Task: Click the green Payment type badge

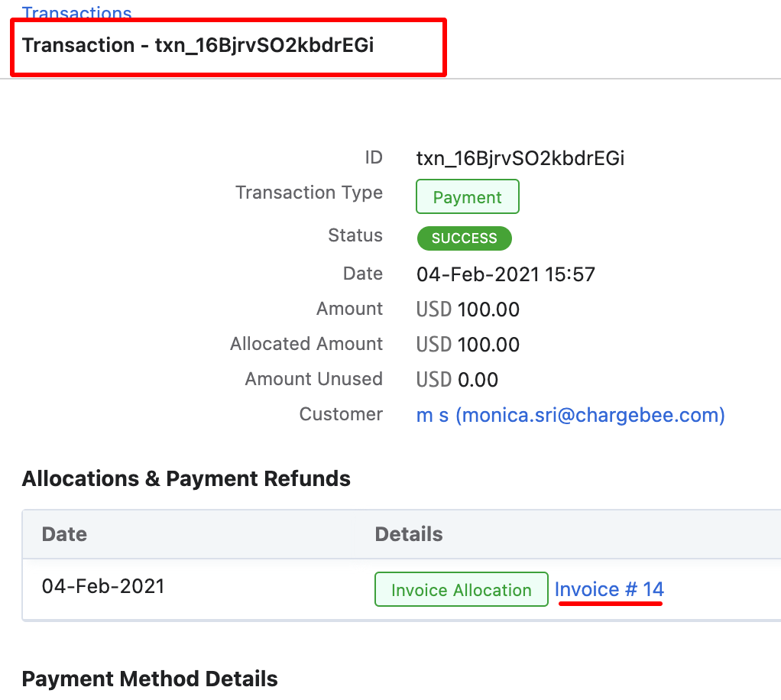Action: click(467, 197)
